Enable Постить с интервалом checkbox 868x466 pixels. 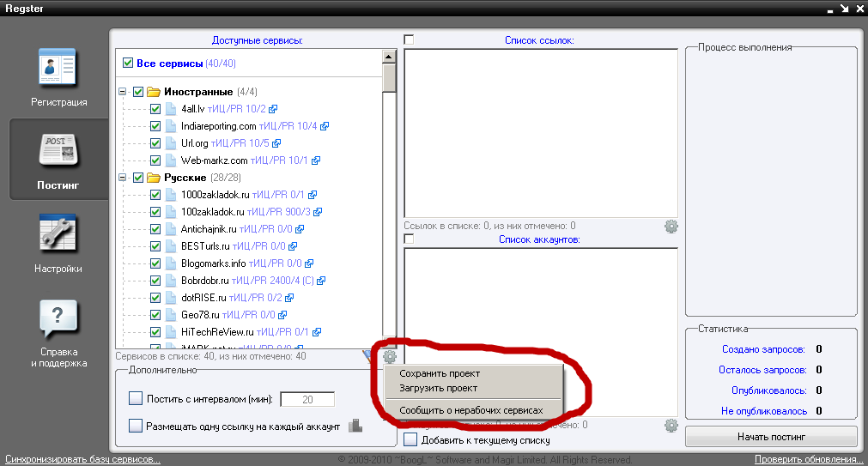tap(136, 398)
